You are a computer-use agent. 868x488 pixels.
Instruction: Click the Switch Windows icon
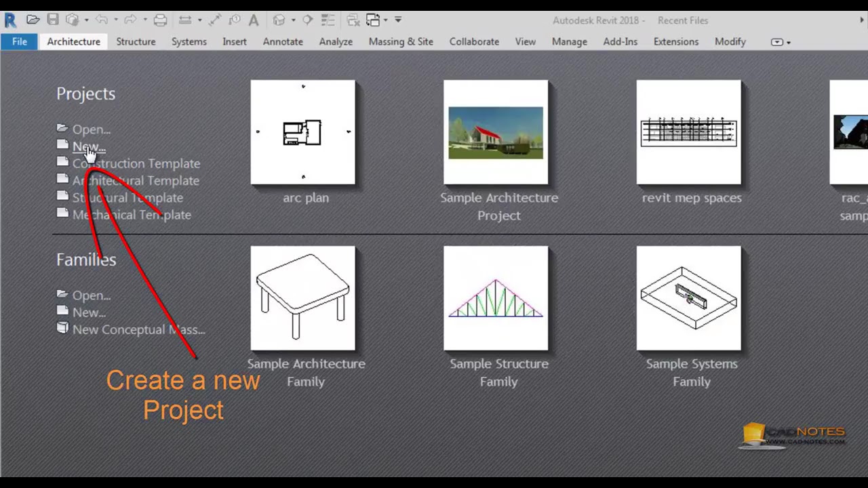(x=373, y=20)
